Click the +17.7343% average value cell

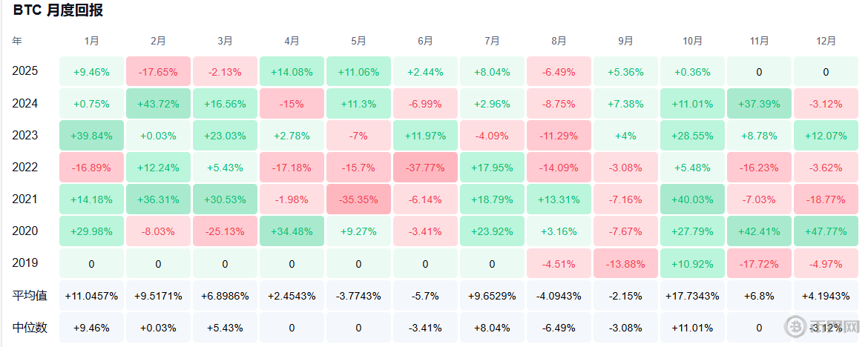point(692,295)
